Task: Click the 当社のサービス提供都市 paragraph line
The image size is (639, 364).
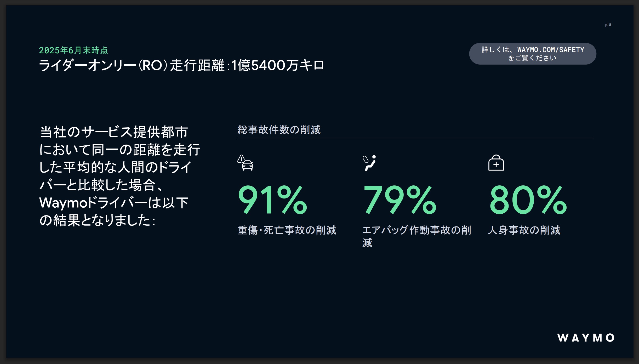Action: (x=114, y=132)
